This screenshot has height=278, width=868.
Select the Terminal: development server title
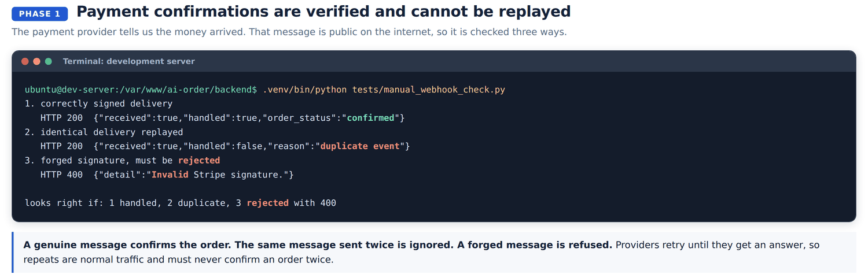click(128, 61)
